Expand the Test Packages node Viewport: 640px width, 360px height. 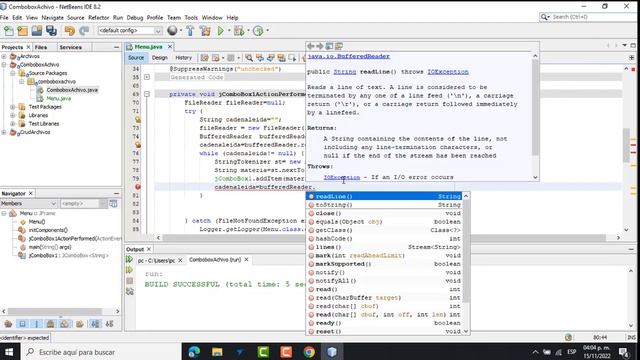pyautogui.click(x=13, y=107)
